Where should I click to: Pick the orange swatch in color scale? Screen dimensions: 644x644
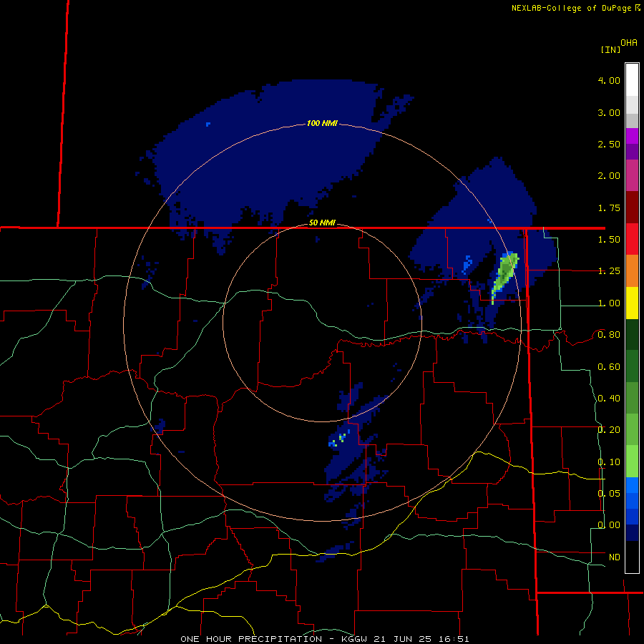click(632, 270)
